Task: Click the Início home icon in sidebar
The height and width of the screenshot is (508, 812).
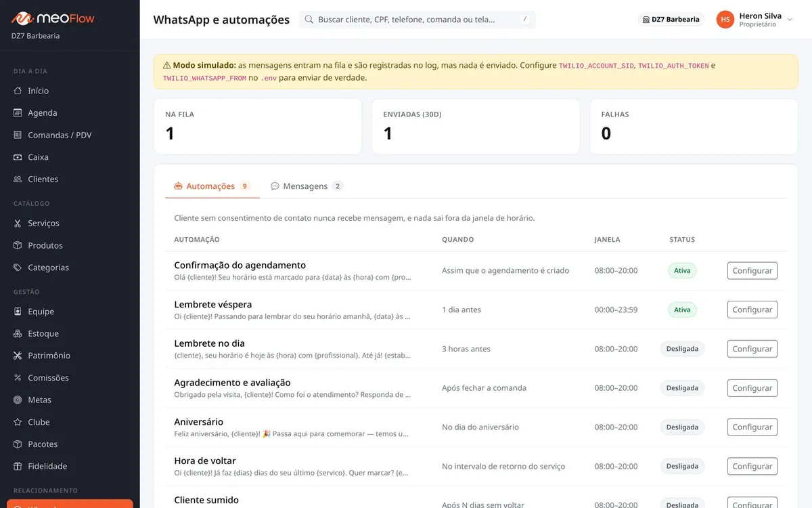Action: coord(18,91)
